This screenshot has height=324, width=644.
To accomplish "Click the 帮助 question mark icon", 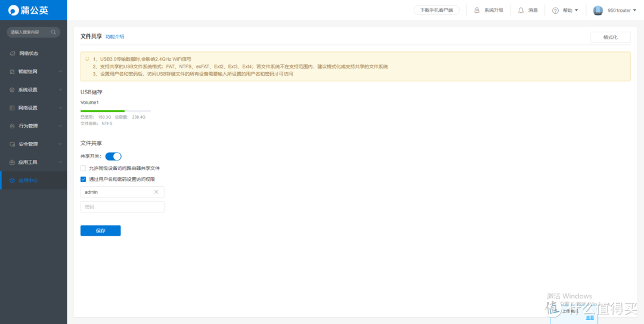I will (555, 11).
